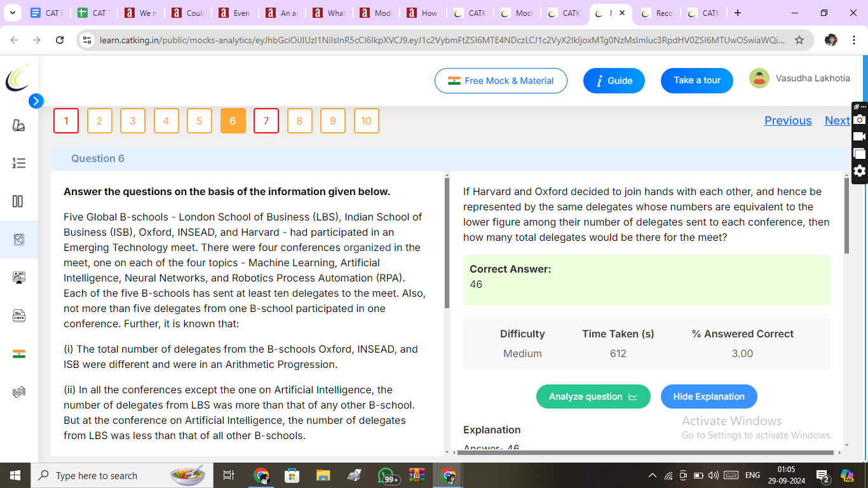This screenshot has width=868, height=488.
Task: Close the active browser tab
Action: pos(621,13)
